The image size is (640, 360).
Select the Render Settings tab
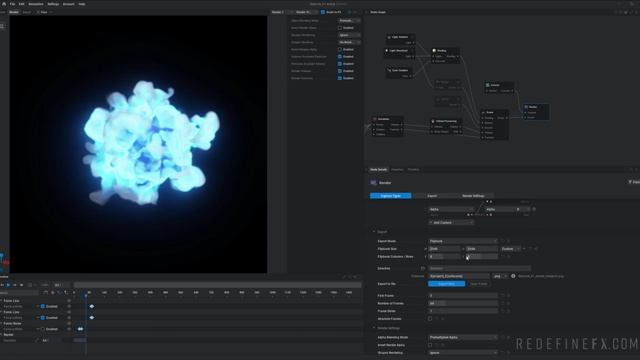click(x=473, y=196)
